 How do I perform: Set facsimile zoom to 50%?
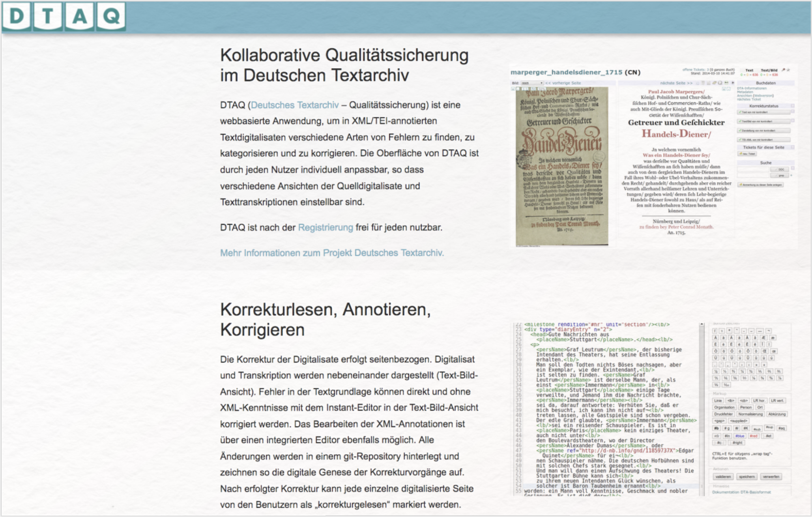coord(542,89)
